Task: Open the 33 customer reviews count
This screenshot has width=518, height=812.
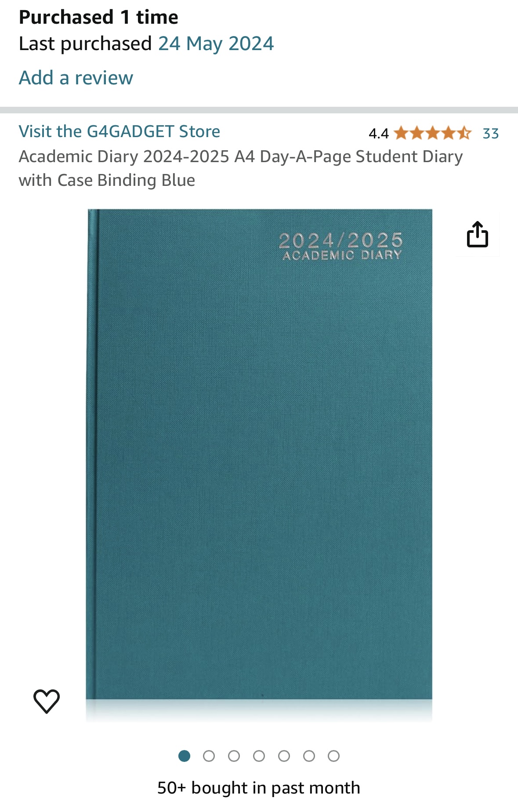Action: click(491, 133)
